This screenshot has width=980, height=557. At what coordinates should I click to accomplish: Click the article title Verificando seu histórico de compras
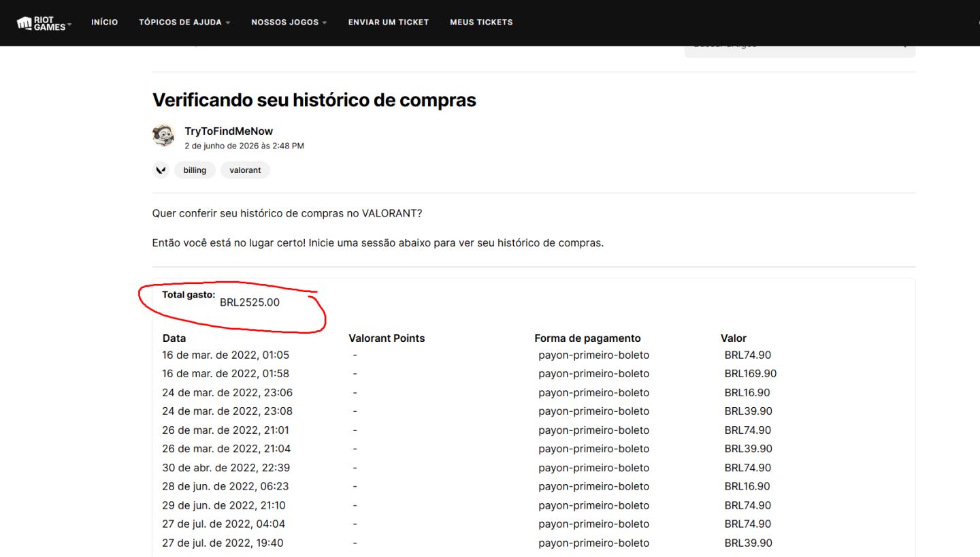click(314, 100)
